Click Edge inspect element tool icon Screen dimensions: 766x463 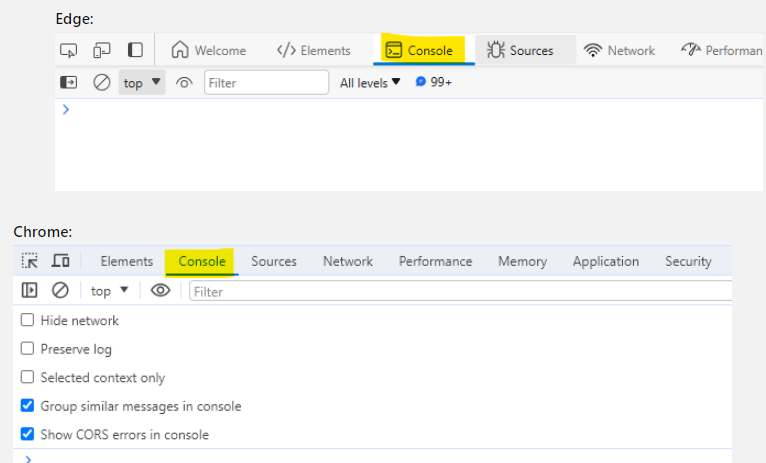coord(68,50)
